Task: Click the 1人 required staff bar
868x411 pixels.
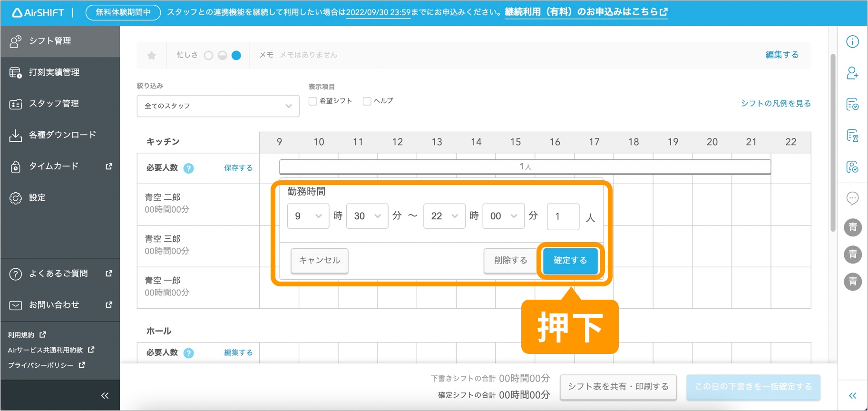Action: 525,166
